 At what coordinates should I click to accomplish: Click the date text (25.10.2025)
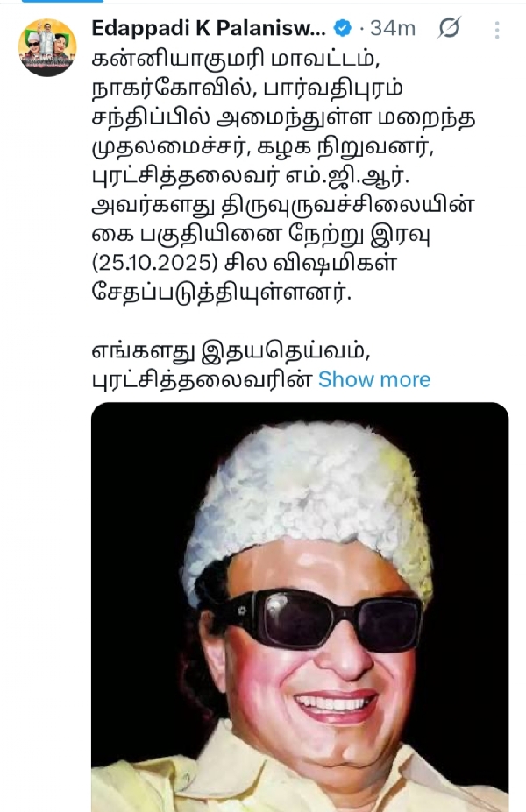click(155, 263)
